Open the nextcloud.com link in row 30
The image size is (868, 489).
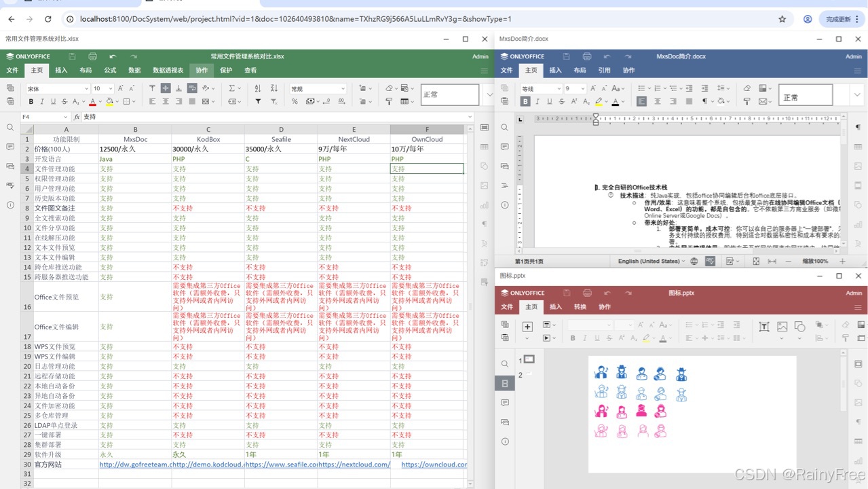pyautogui.click(x=354, y=465)
